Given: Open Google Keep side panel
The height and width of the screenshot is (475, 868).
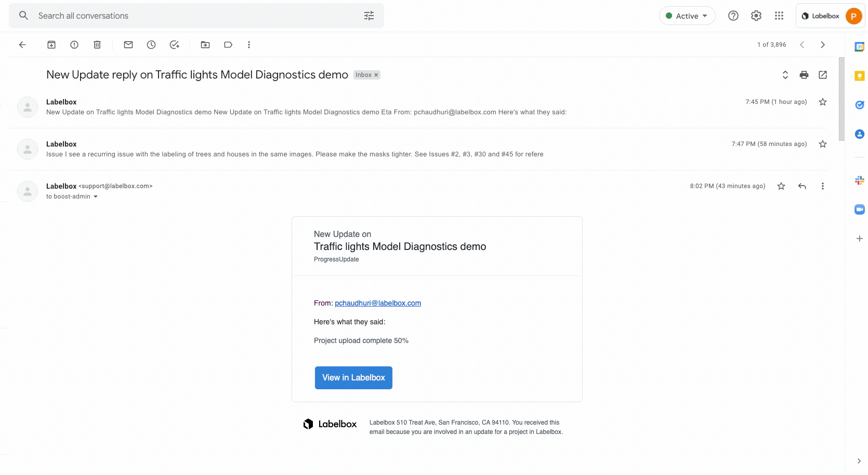Looking at the screenshot, I should pos(860,76).
